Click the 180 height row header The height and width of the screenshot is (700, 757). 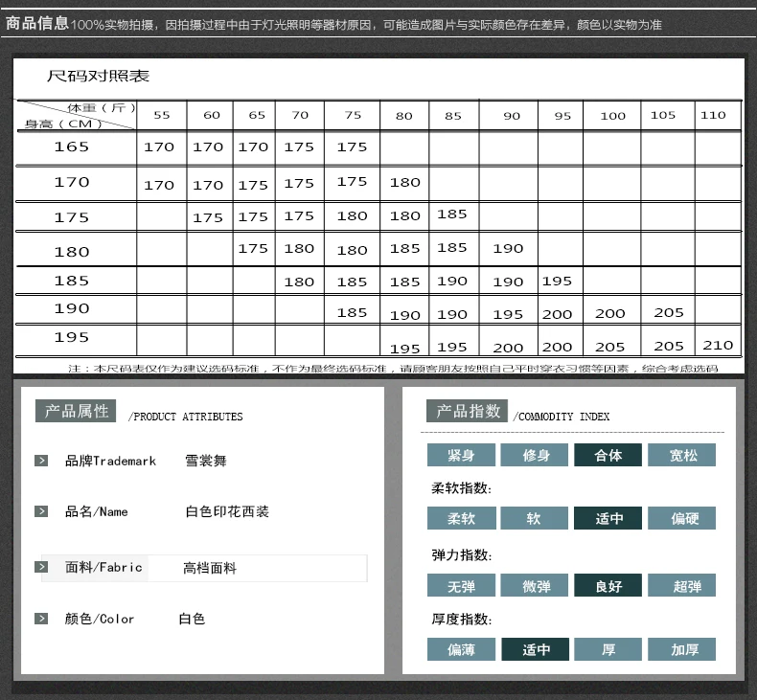pyautogui.click(x=72, y=252)
